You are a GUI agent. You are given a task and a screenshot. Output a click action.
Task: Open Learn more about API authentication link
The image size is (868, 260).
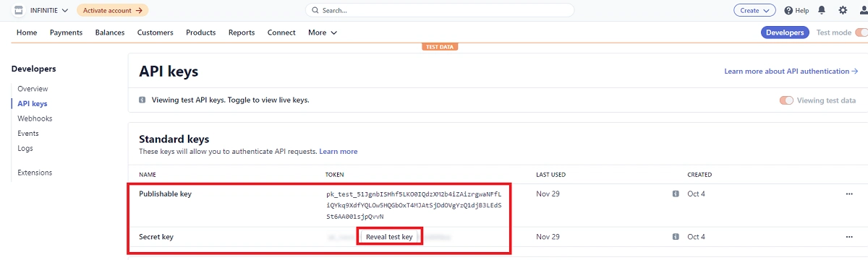[791, 71]
